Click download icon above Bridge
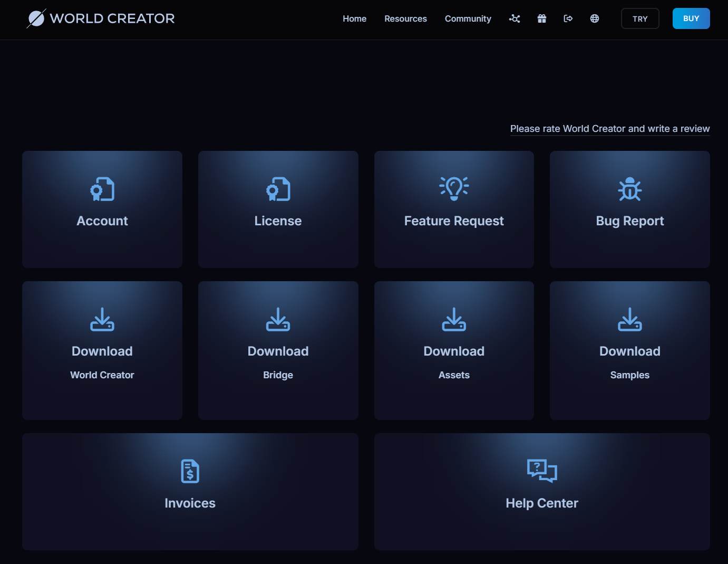The image size is (728, 564). click(x=278, y=319)
